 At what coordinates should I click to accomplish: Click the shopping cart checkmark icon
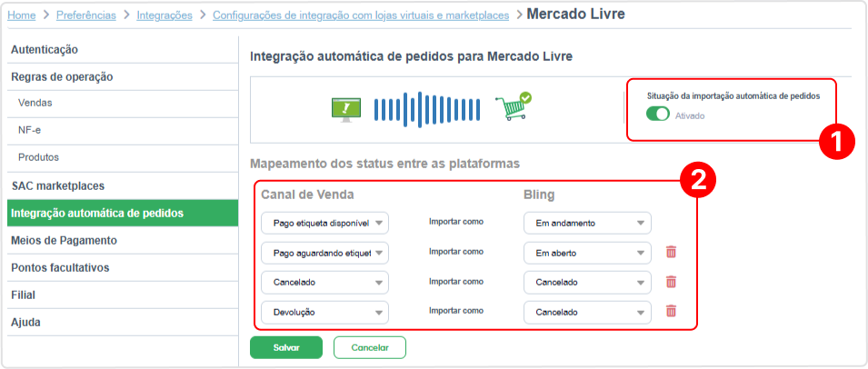point(513,105)
